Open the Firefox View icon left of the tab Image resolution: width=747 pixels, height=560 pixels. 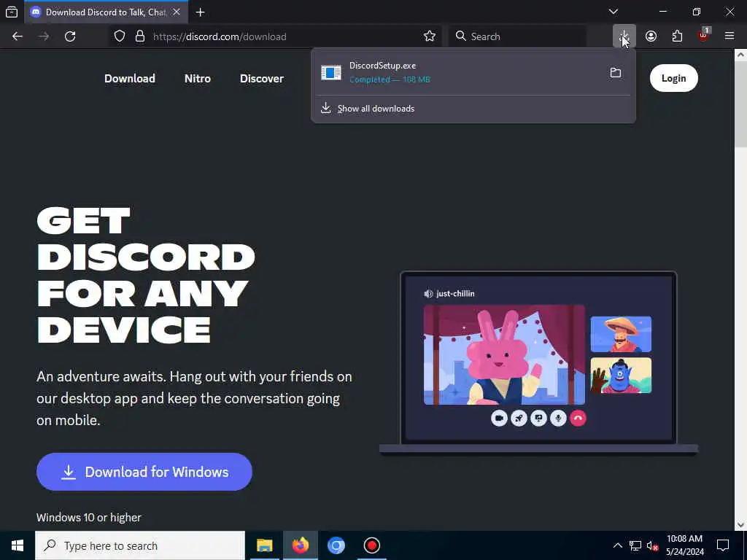pos(12,12)
